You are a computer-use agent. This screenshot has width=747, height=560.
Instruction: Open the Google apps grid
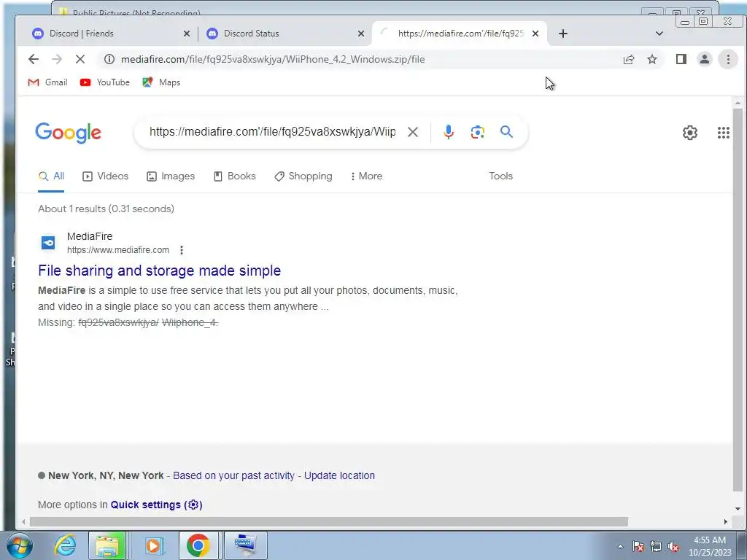point(723,133)
